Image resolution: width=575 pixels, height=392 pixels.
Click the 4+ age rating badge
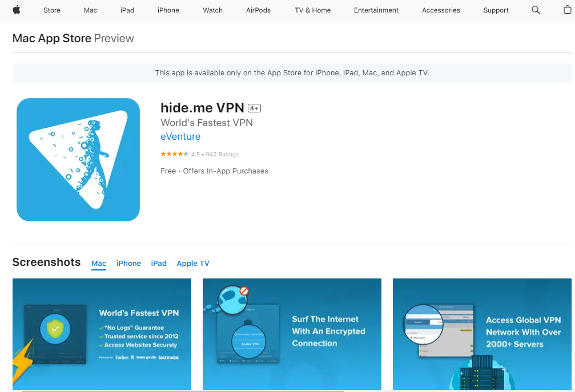point(254,108)
